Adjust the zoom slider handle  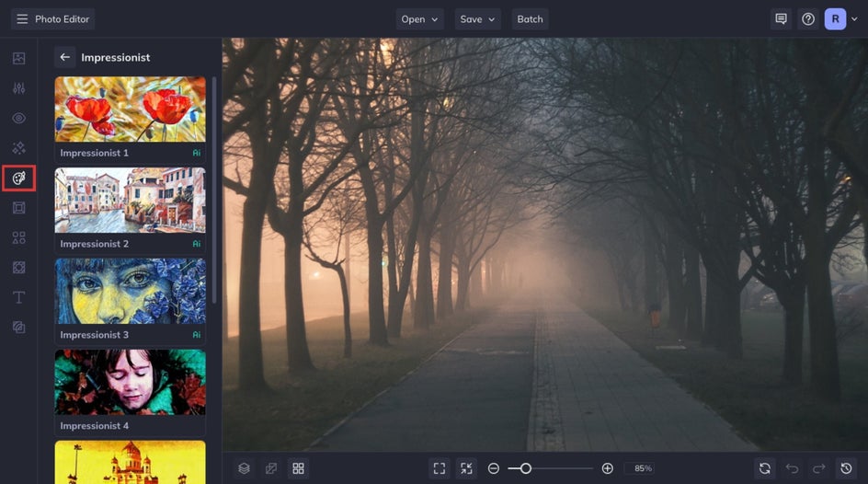tap(525, 468)
